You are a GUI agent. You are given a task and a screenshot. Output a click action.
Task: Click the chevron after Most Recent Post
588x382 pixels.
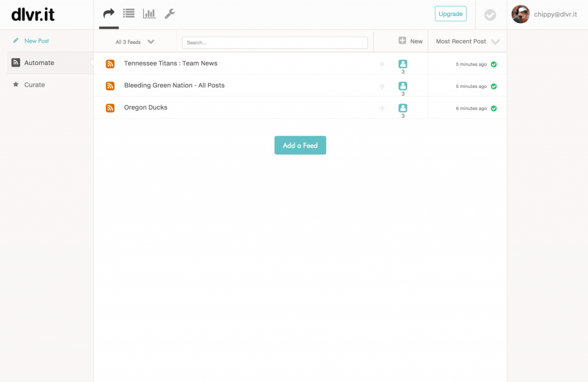point(496,42)
